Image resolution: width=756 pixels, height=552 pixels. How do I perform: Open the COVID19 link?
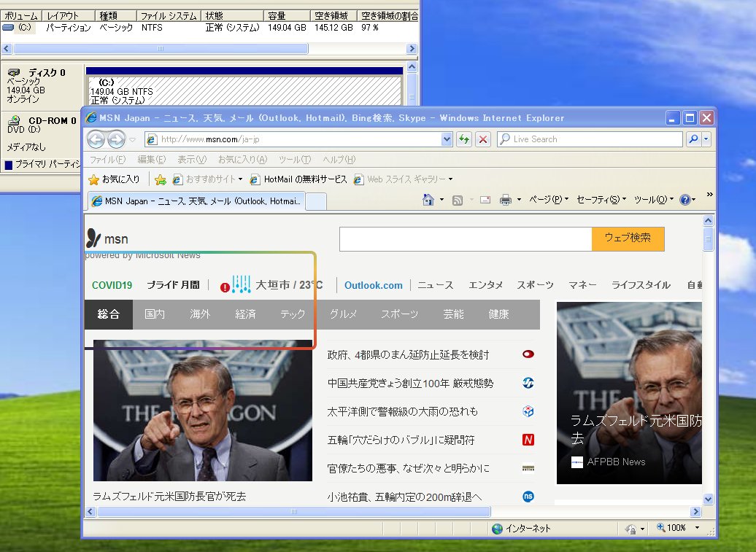[112, 285]
